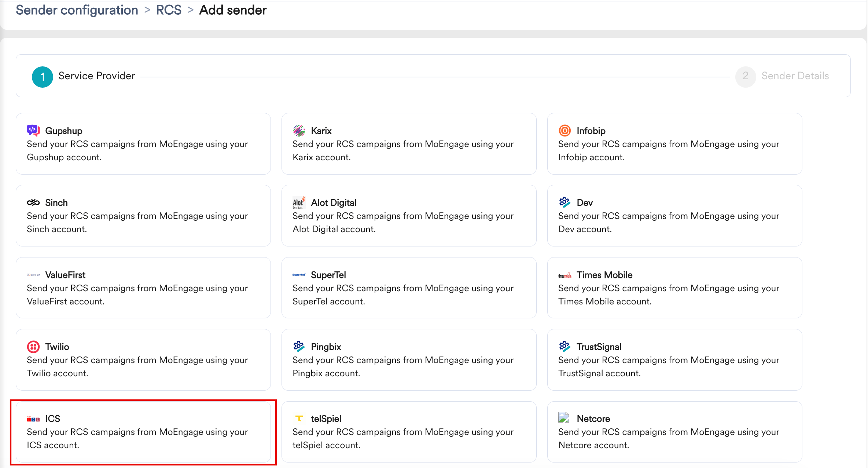Click 'ValueFirst account.' description text

pyautogui.click(x=66, y=301)
